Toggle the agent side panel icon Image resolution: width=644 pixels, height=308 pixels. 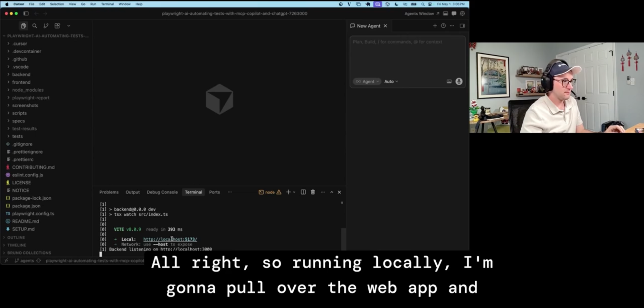pos(462,26)
